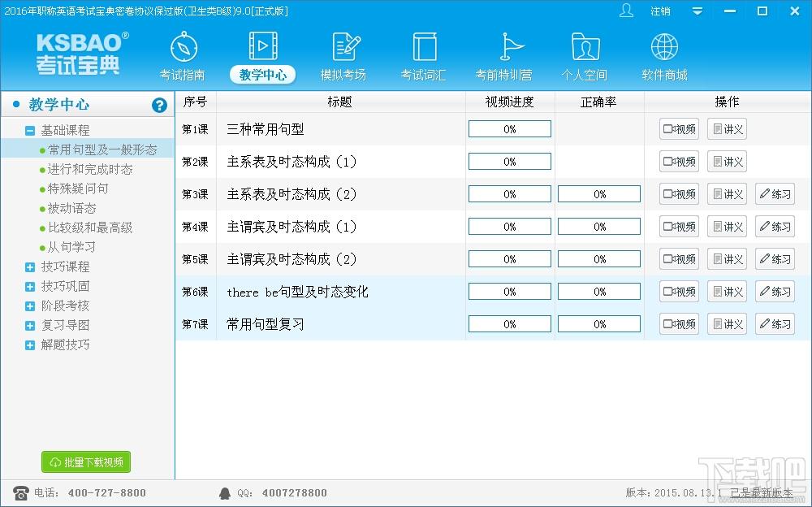Collapse the 基础课程 tree node
Image resolution: width=812 pixels, height=507 pixels.
(x=30, y=130)
